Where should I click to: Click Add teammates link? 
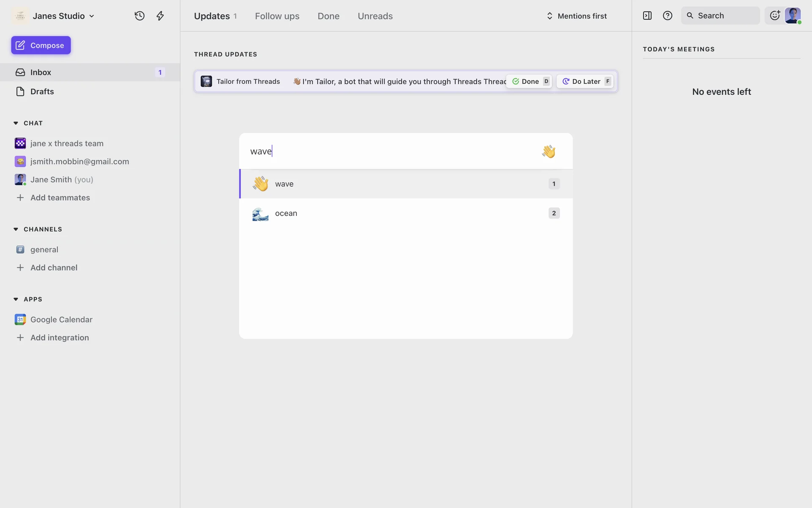point(60,198)
